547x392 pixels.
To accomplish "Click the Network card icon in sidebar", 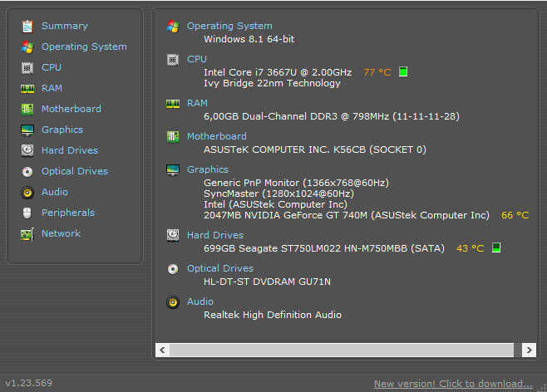I will point(27,234).
